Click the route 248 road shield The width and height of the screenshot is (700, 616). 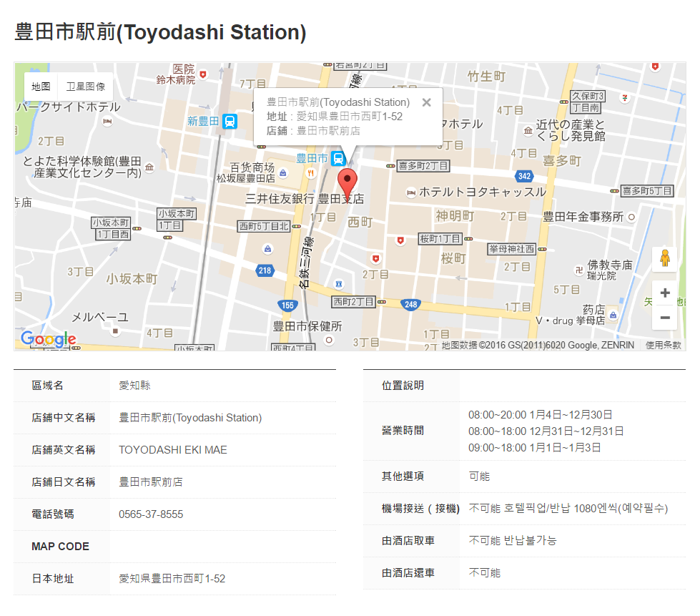point(410,305)
